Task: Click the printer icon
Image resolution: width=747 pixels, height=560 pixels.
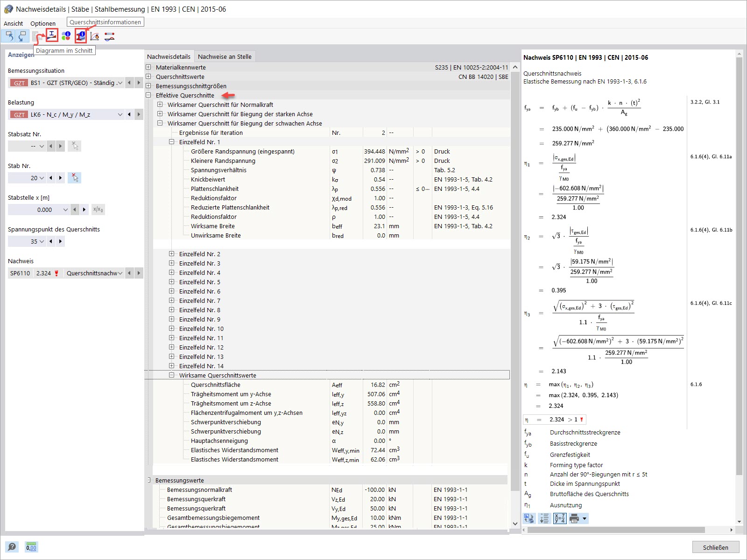Action: tap(575, 518)
